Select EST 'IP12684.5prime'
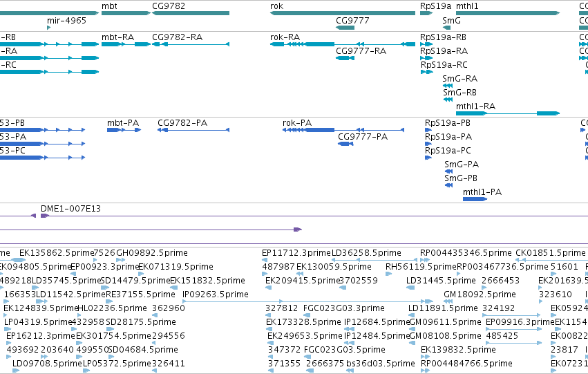 377,322
